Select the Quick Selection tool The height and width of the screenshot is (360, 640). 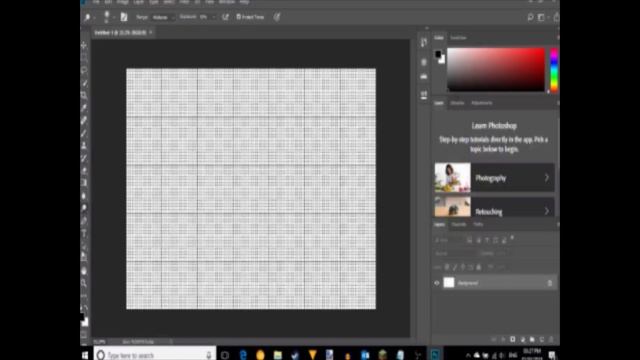click(x=84, y=83)
